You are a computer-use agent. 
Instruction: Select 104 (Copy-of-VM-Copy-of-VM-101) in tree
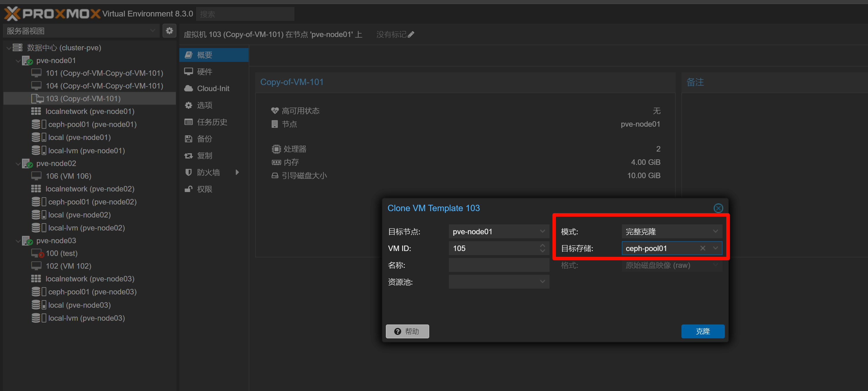90,86
